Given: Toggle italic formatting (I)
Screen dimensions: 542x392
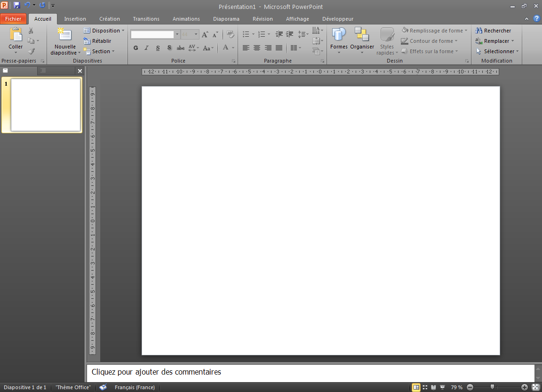Looking at the screenshot, I should point(147,48).
